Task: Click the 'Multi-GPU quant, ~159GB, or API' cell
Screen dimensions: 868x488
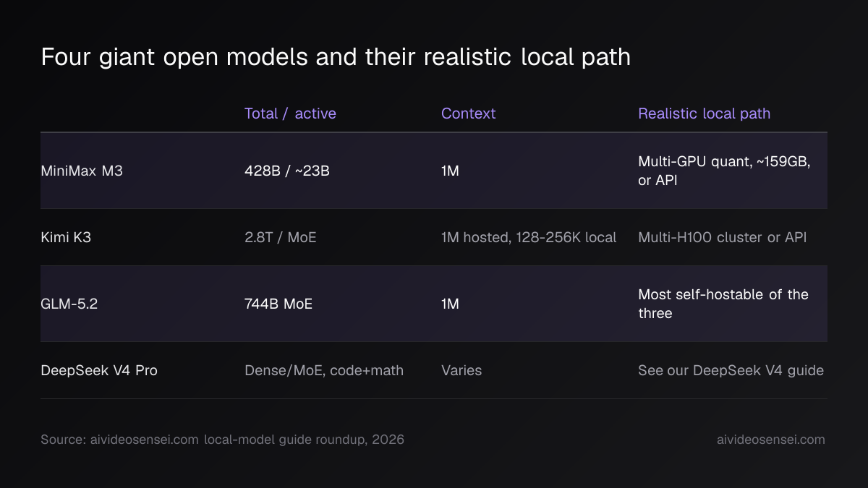Action: pyautogui.click(x=724, y=171)
